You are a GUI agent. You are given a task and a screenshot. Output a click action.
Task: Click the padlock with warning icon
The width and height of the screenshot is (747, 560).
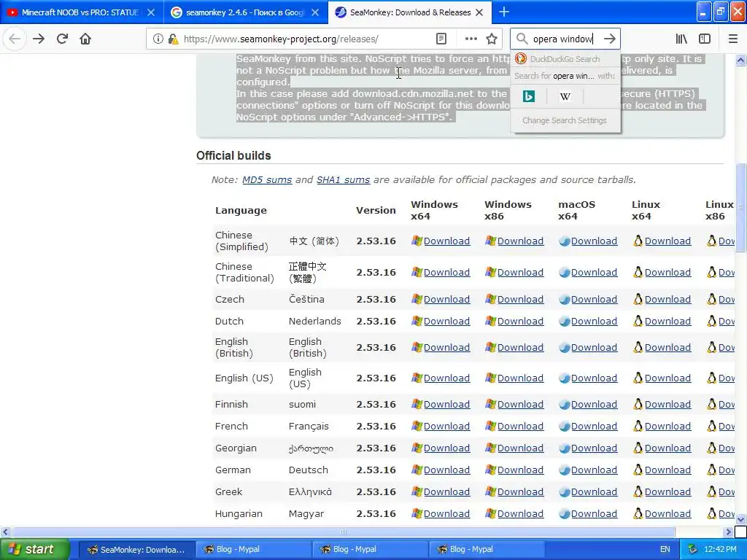click(174, 39)
